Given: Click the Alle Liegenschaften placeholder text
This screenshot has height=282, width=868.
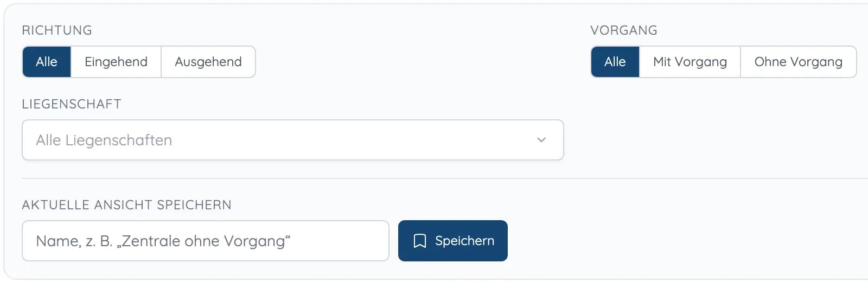Looking at the screenshot, I should coord(104,140).
